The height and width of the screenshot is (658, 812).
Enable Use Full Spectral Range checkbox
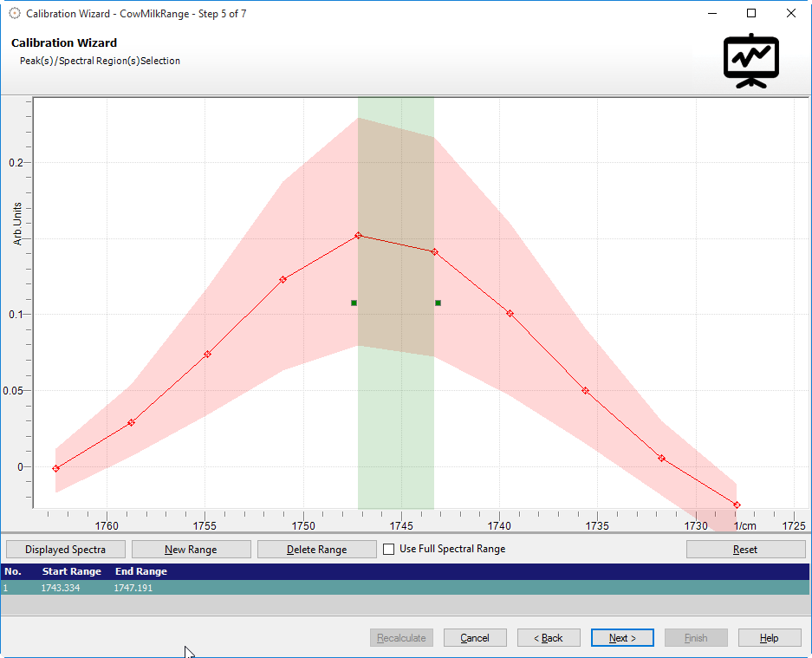tap(389, 549)
